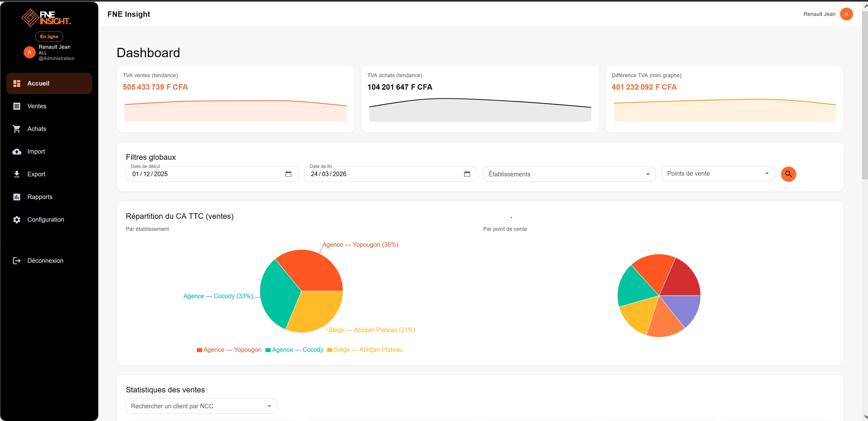This screenshot has height=421, width=868.
Task: Click the Déconnexion logout icon
Action: point(17,260)
